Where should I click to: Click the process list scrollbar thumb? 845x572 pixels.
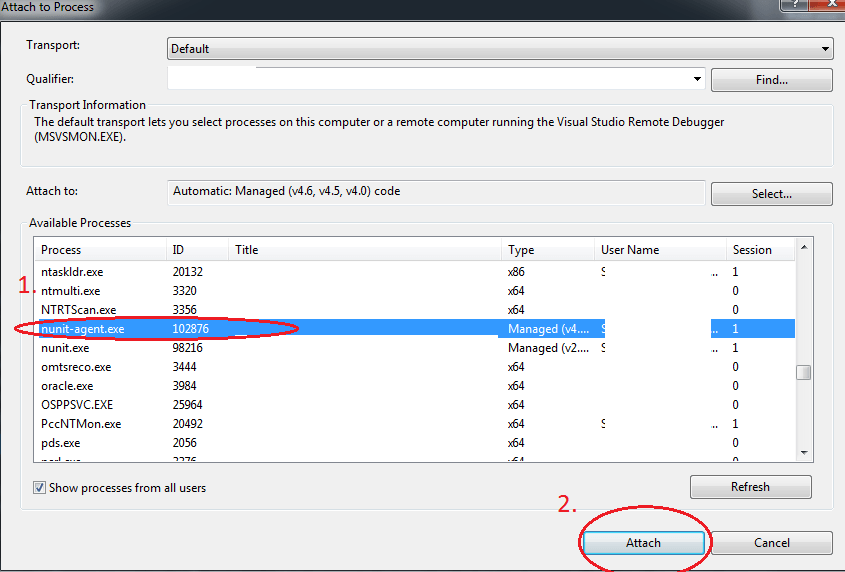[803, 373]
